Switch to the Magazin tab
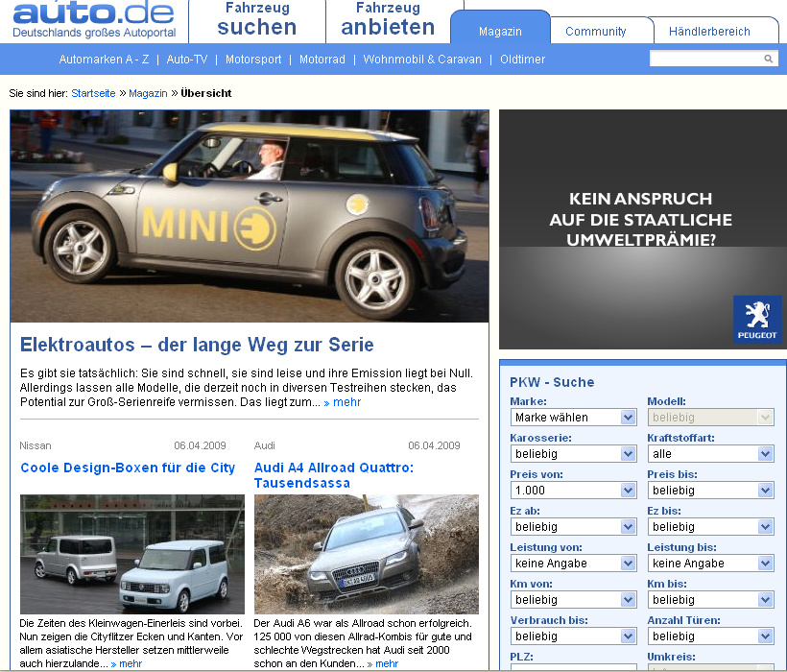 point(500,31)
